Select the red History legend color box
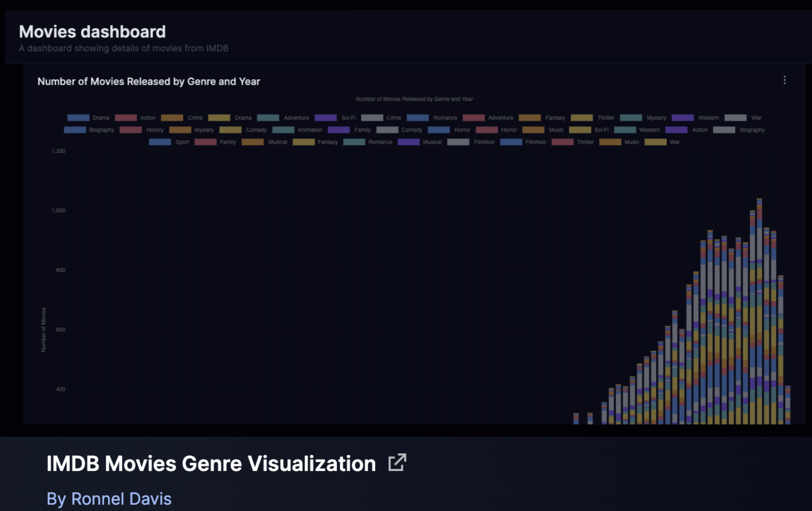The image size is (812, 511). [x=130, y=130]
